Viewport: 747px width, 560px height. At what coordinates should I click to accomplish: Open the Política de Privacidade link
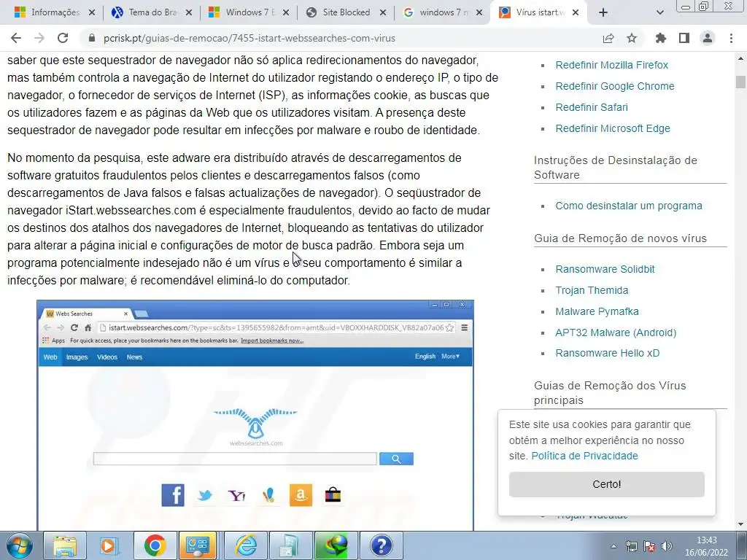[584, 456]
